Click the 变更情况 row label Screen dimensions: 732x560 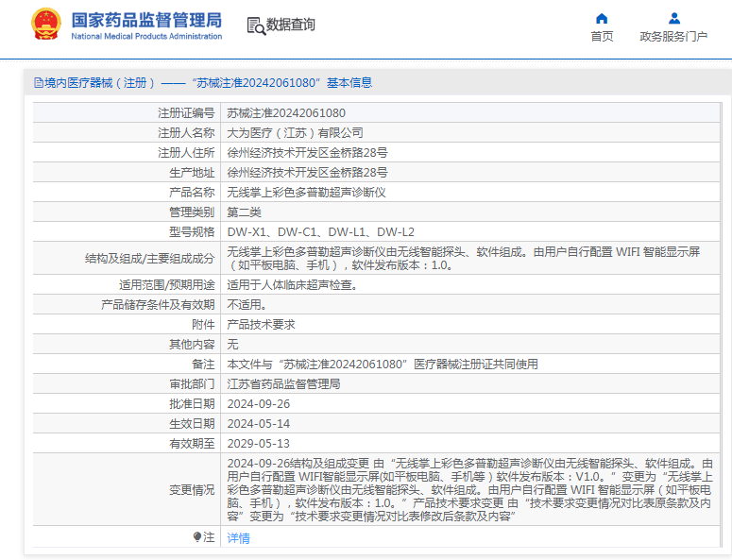(192, 489)
